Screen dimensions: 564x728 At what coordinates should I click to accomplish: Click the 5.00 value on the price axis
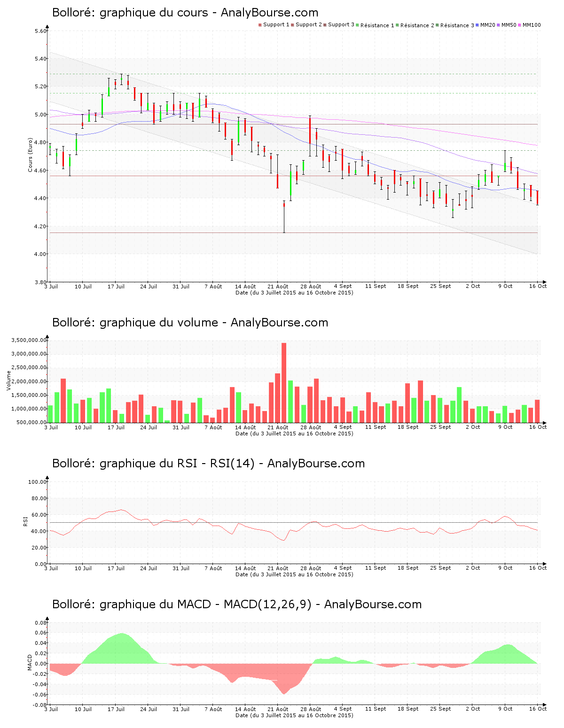(41, 115)
